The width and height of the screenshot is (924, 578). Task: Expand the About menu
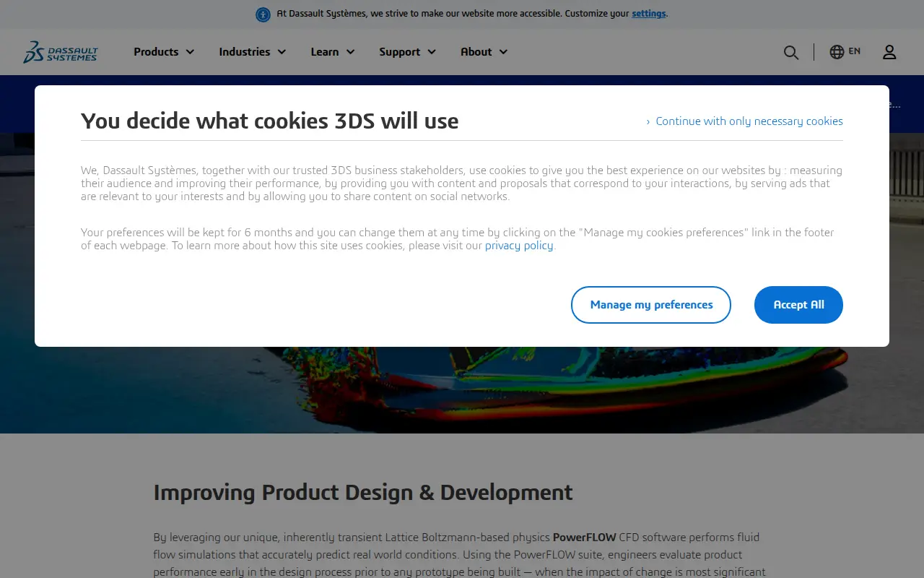click(x=484, y=52)
